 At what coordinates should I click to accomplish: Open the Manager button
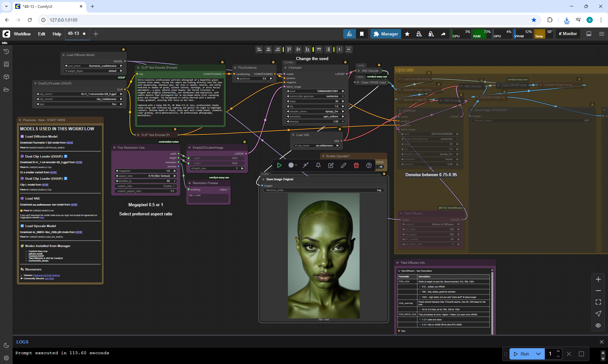(x=386, y=34)
